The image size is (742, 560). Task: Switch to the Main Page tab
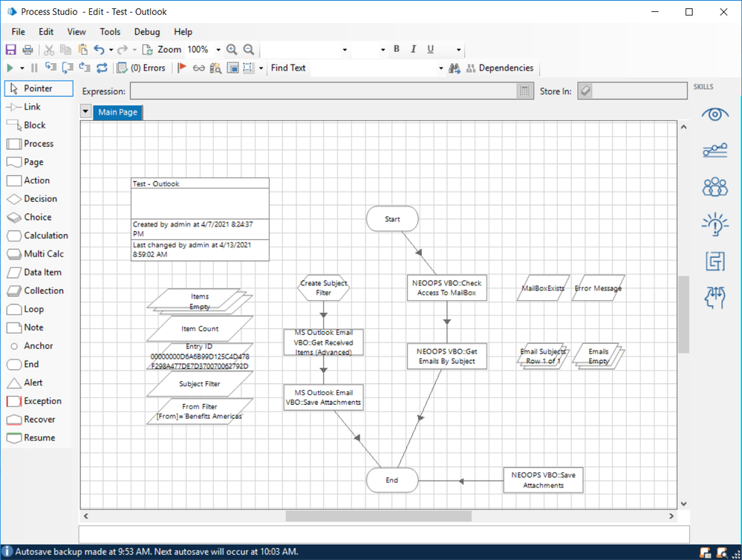coord(118,112)
